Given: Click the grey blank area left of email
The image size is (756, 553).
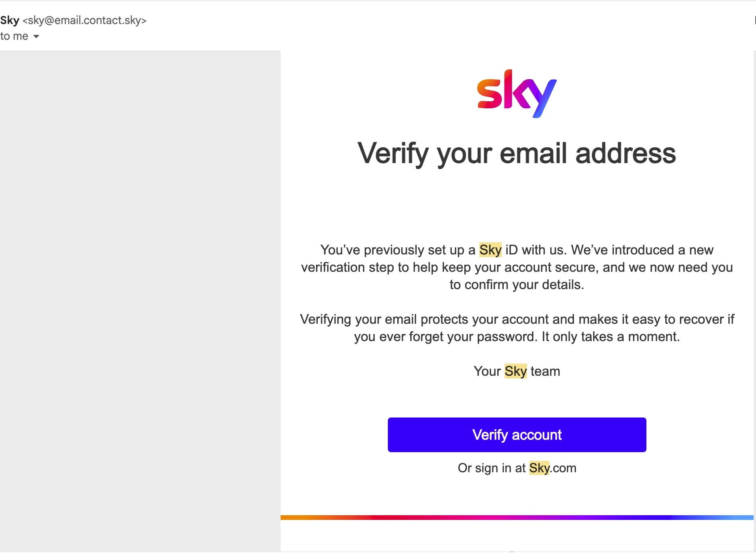Looking at the screenshot, I should click(140, 276).
